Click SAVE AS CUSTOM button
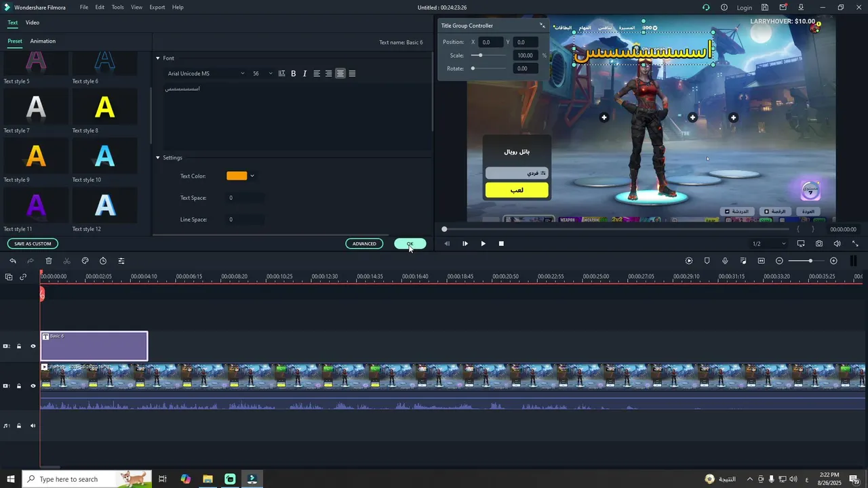868x488 pixels. [33, 243]
